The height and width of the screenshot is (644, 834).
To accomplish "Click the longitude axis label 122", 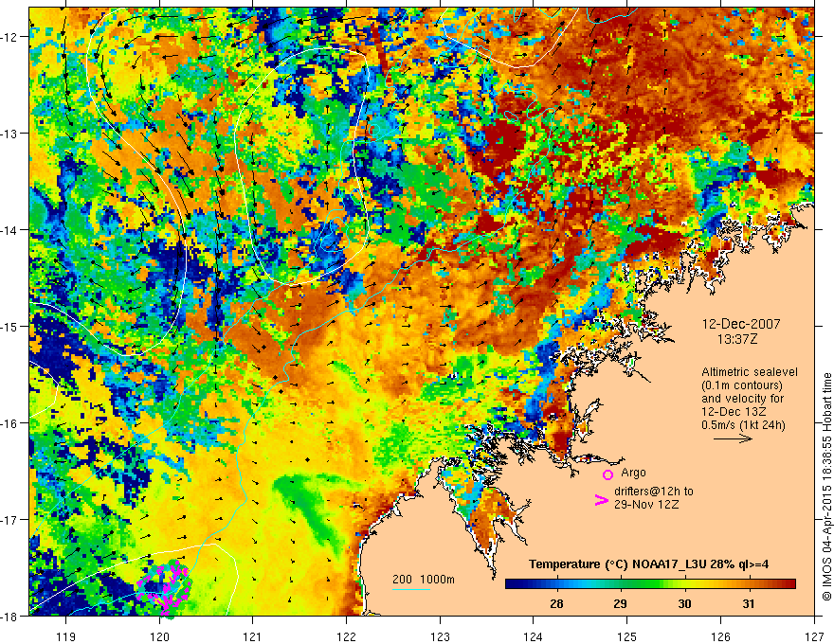I will coord(346,636).
